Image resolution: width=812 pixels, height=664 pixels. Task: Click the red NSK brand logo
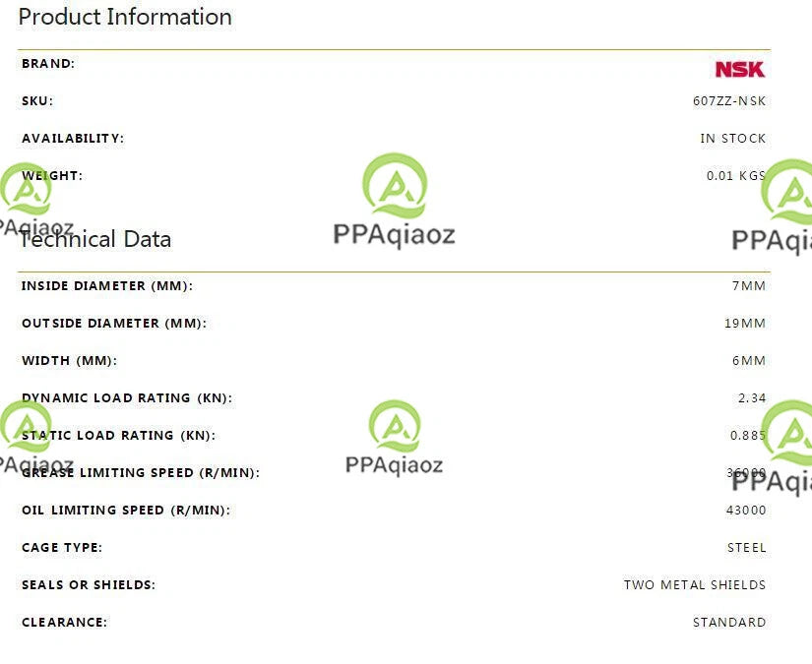tap(739, 69)
